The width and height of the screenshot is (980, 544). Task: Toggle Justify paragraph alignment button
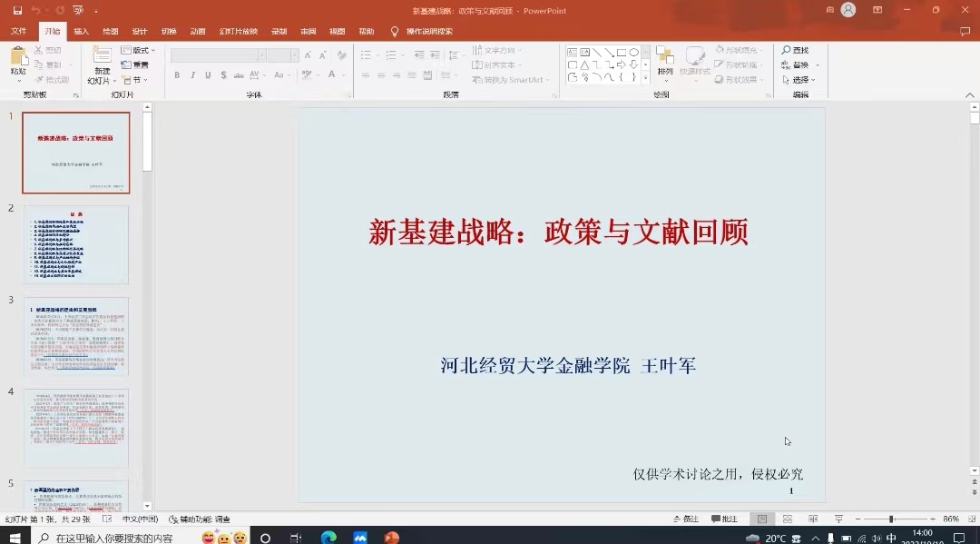pos(411,75)
